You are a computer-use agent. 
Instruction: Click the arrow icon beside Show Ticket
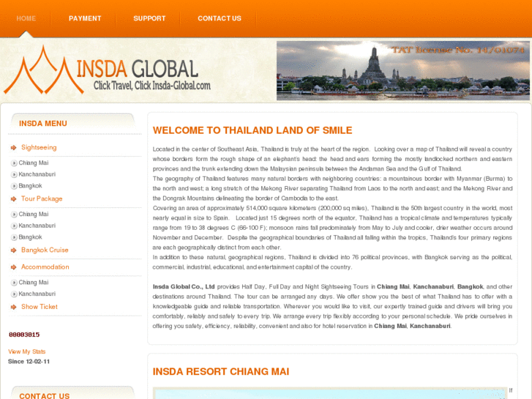point(14,307)
